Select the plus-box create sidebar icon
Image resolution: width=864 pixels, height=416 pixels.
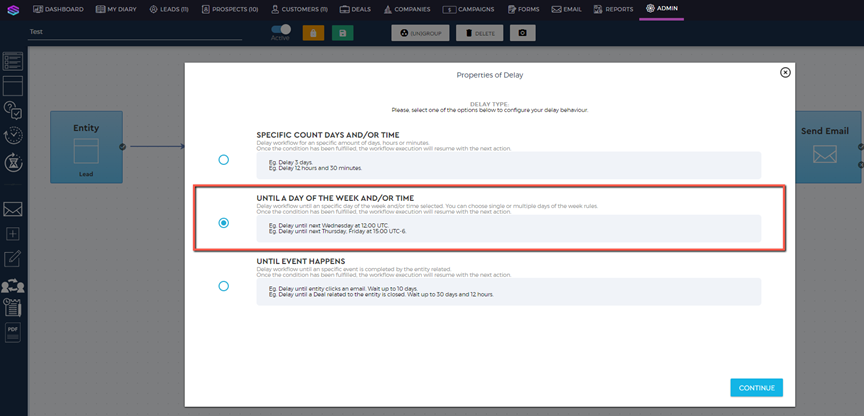13,234
